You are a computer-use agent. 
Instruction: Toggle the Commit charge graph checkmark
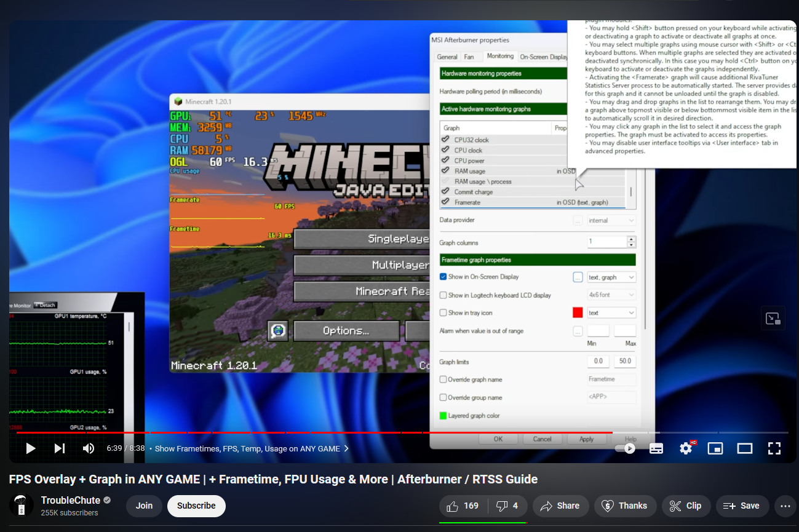446,192
